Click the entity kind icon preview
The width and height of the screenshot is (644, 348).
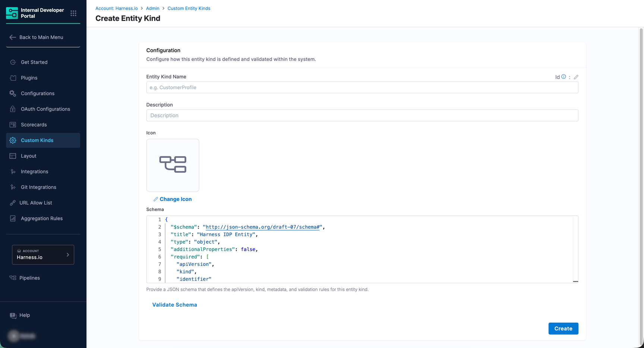click(x=173, y=165)
